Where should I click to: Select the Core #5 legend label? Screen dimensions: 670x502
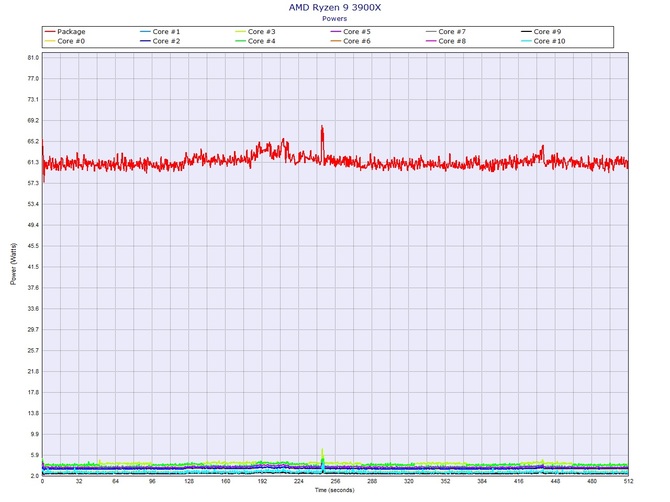click(357, 32)
